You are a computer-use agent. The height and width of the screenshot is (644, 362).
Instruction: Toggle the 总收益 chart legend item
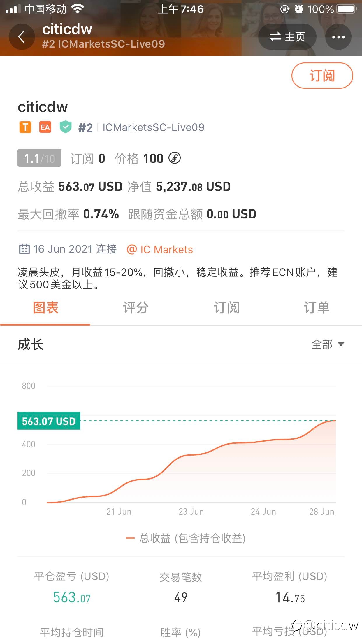coord(186,538)
